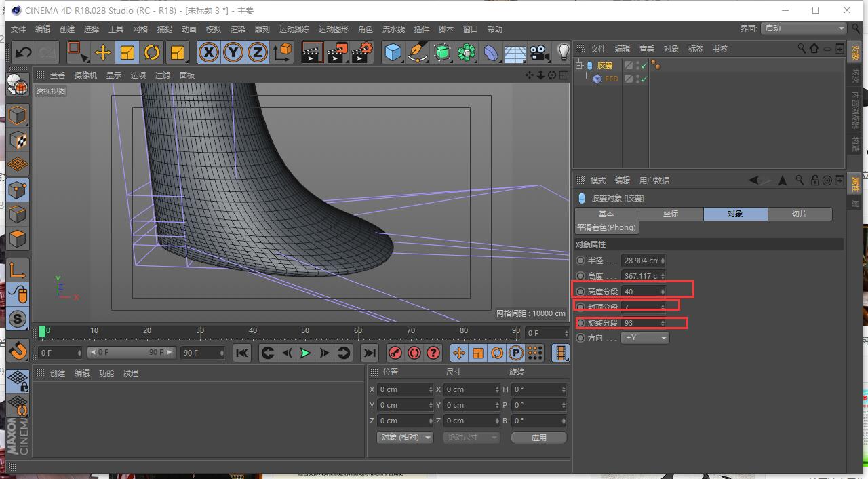Viewport: 868px width, 479px height.
Task: Toggle 旋转分段 animation radio dot
Action: coord(580,323)
